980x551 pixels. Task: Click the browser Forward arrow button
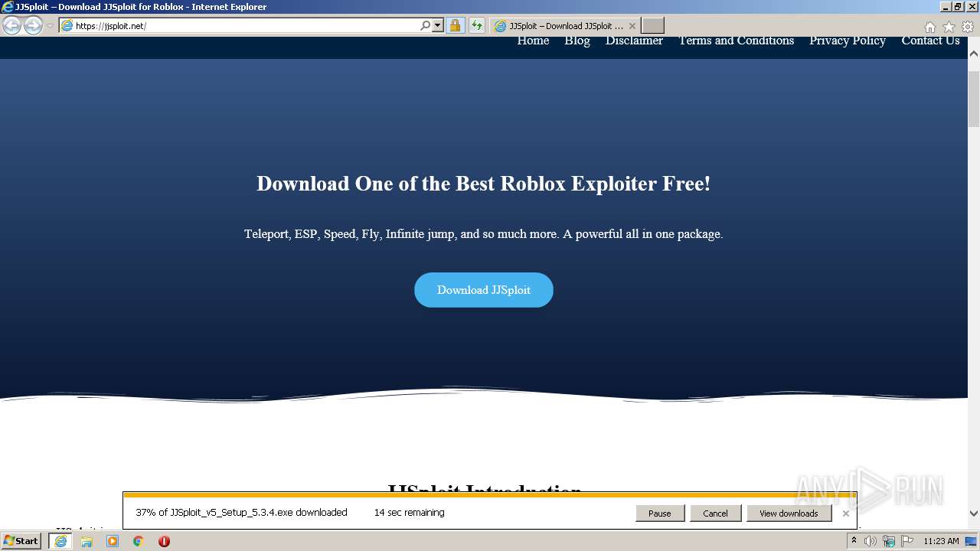[33, 26]
